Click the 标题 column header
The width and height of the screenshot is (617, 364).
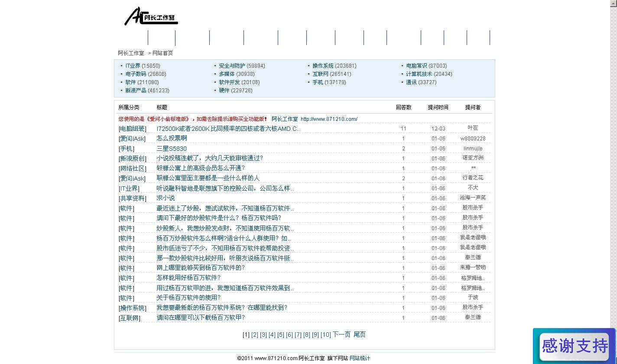click(162, 107)
